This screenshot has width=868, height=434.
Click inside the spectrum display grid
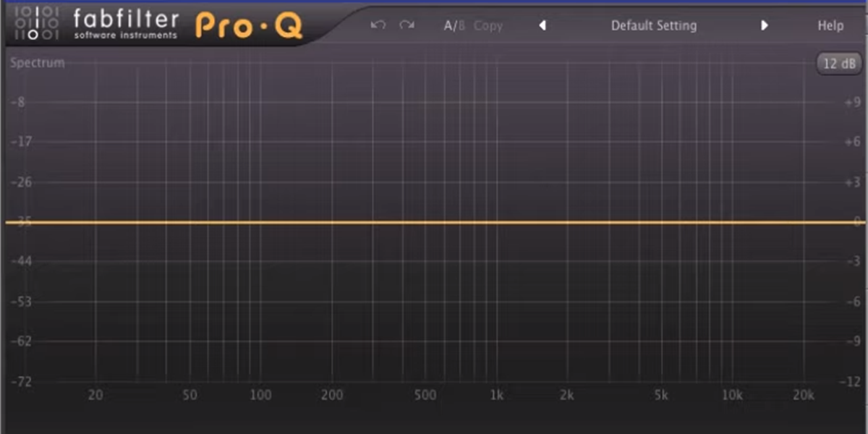click(x=434, y=289)
